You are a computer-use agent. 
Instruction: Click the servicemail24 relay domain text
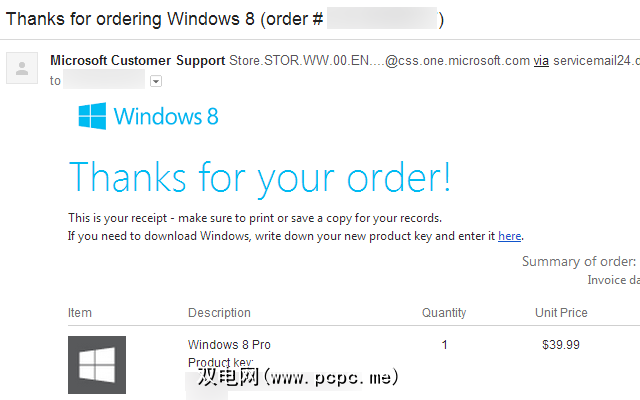click(x=596, y=61)
